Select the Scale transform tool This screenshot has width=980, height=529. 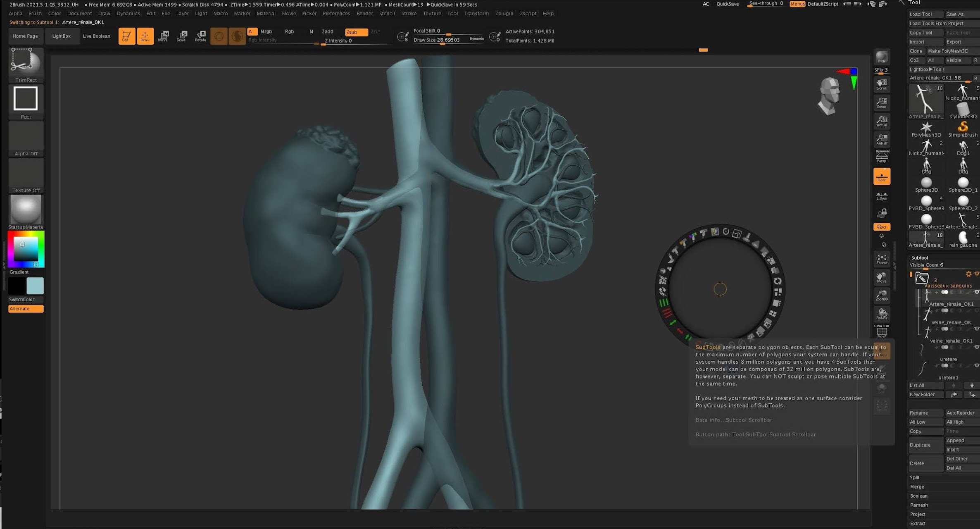click(182, 36)
